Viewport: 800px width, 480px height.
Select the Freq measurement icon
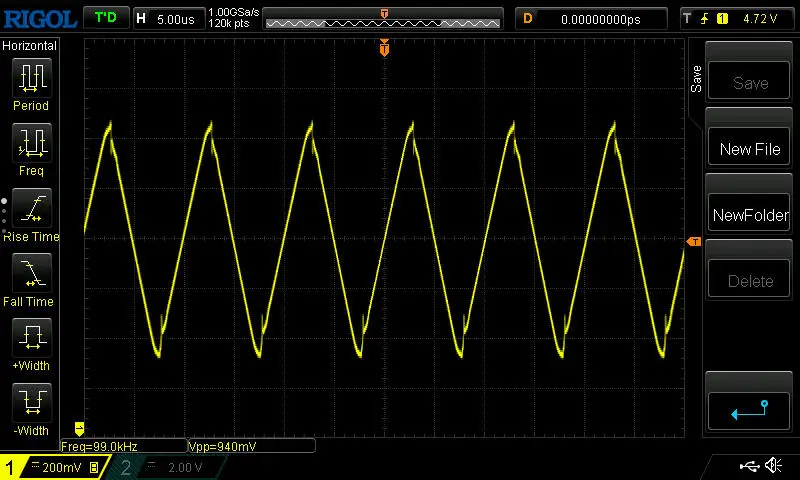32,142
